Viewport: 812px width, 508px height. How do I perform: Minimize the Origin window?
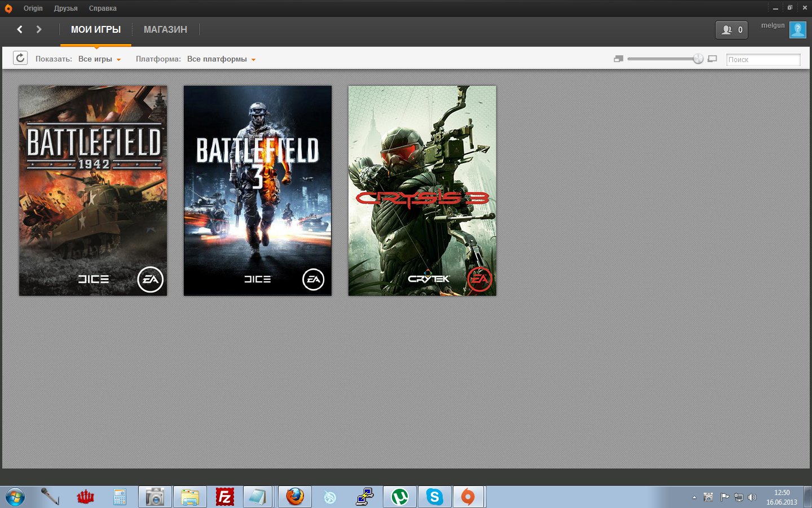coord(775,8)
